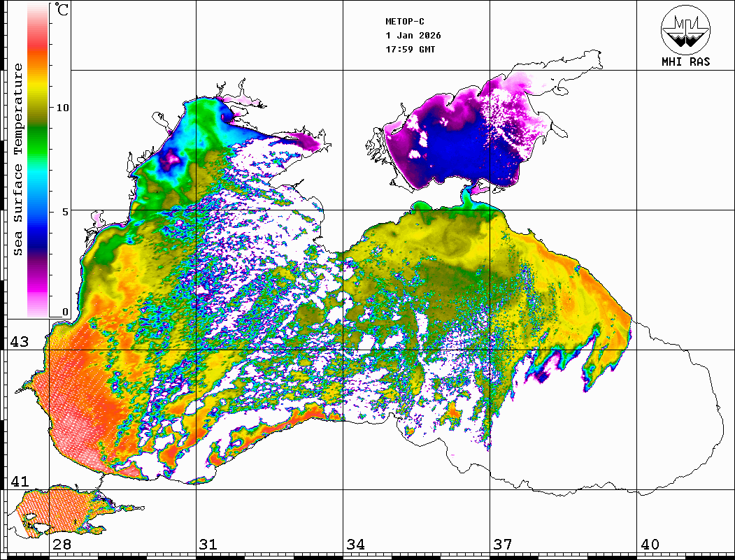Click the longitude 34 label
This screenshot has height=560, width=735.
[x=355, y=545]
